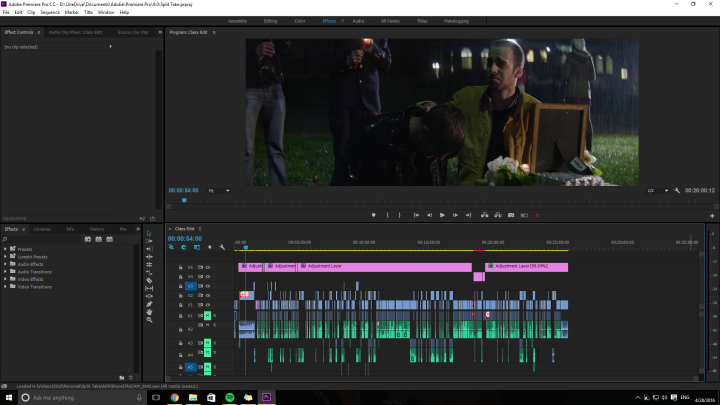Toggle snap in timeline

184,247
